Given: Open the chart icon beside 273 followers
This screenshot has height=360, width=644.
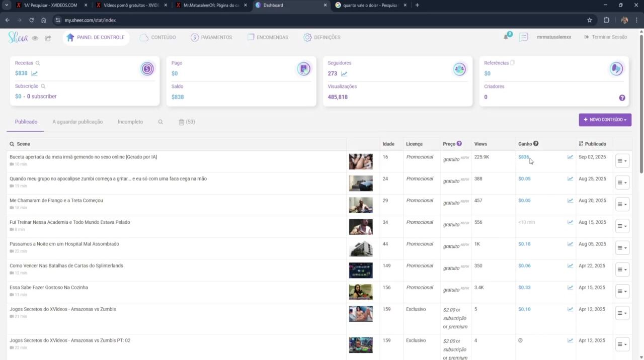Looking at the screenshot, I should pos(344,74).
